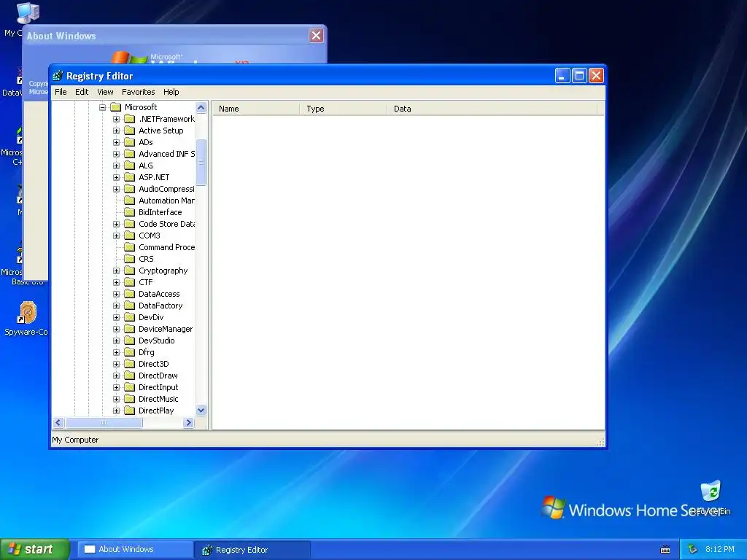The width and height of the screenshot is (747, 560).
Task: Select the DevDiv folder icon
Action: click(x=130, y=317)
